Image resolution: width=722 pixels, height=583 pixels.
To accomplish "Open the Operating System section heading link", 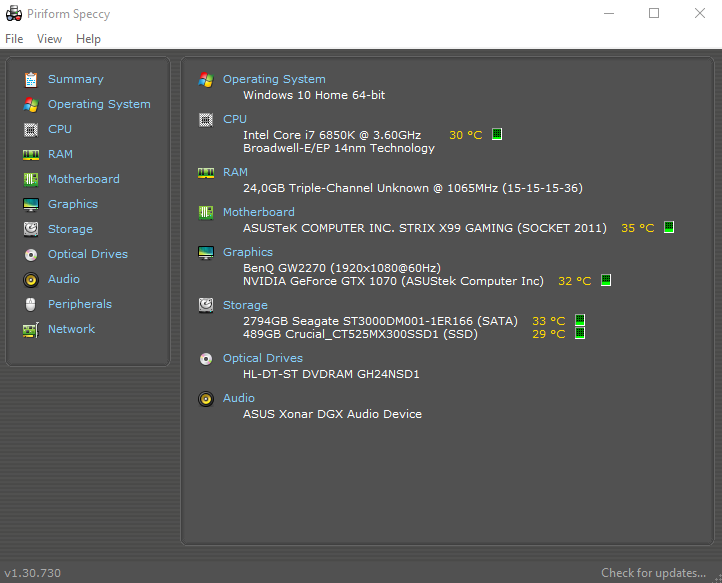I will [x=274, y=79].
